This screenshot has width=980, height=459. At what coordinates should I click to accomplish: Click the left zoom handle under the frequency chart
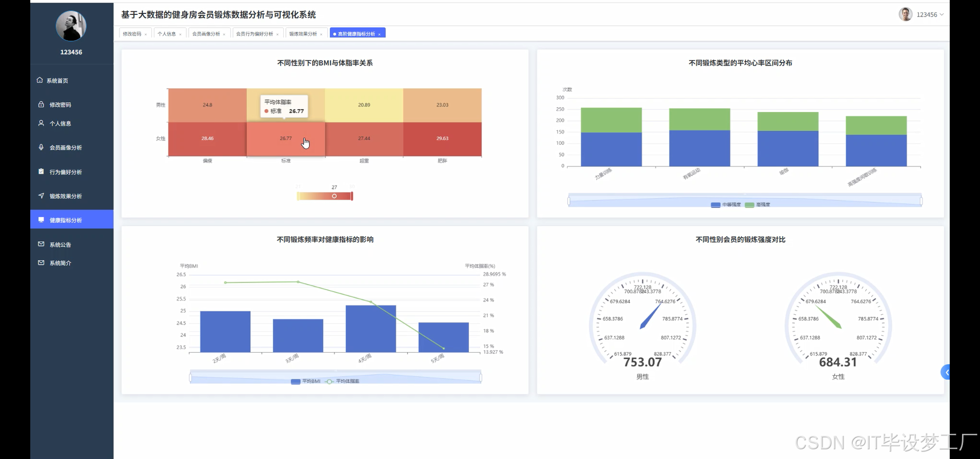190,377
